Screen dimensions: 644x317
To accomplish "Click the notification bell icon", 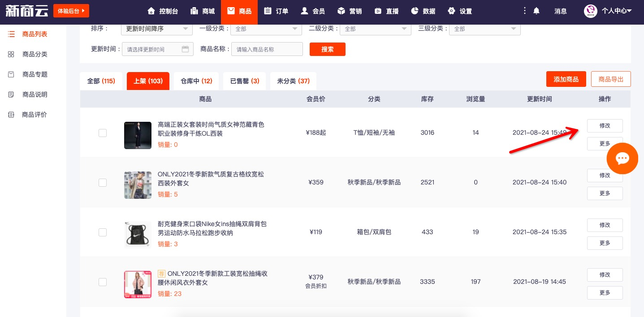I will [536, 11].
